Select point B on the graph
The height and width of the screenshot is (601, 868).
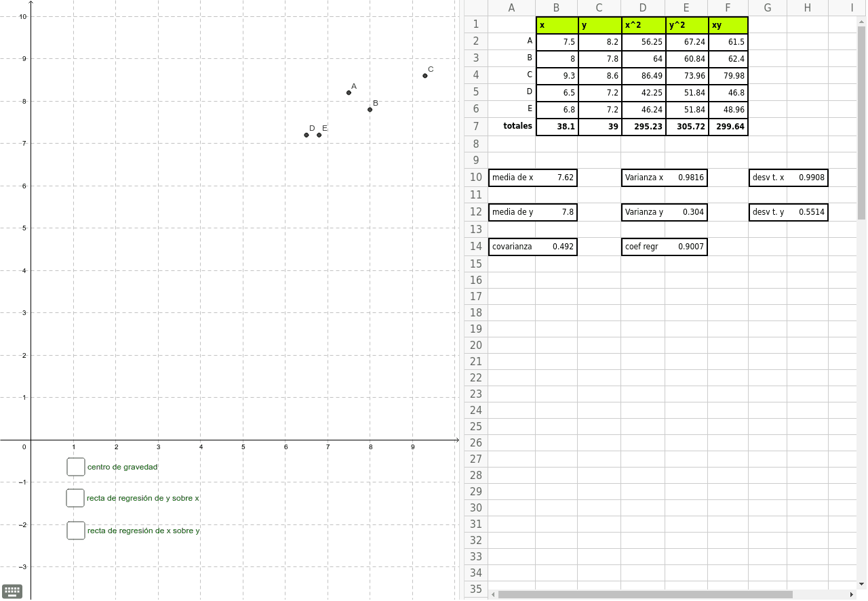tap(370, 110)
